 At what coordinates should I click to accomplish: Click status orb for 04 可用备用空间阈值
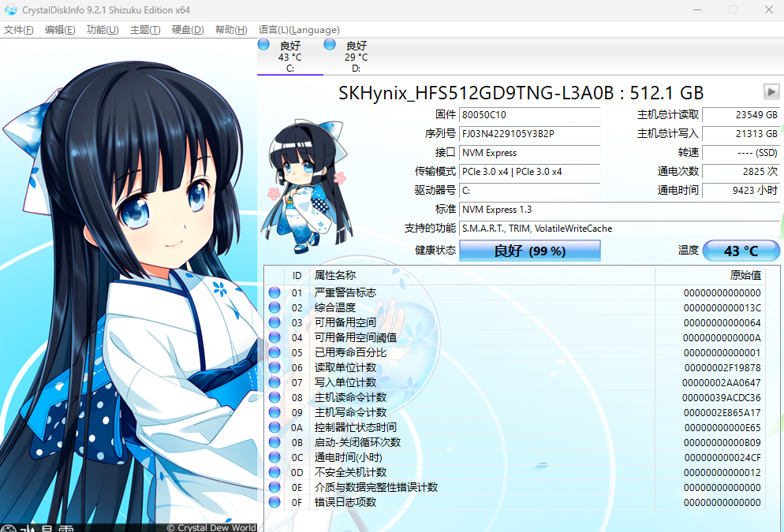click(274, 337)
